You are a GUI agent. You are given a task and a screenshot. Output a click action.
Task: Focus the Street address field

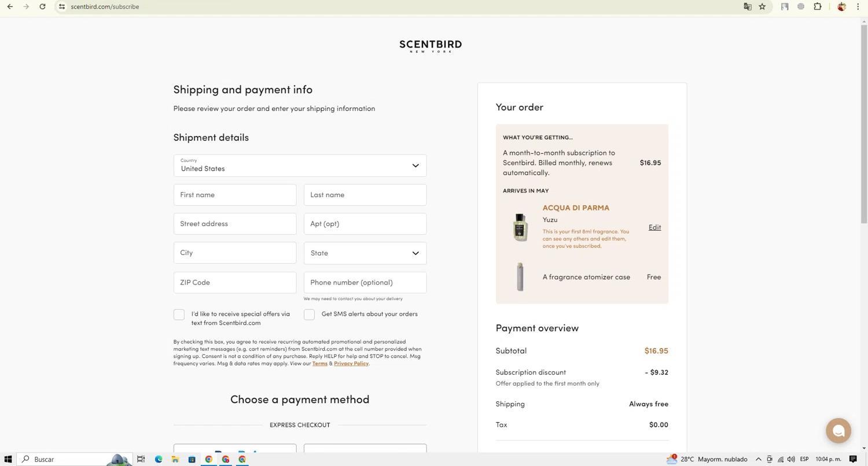[235, 224]
